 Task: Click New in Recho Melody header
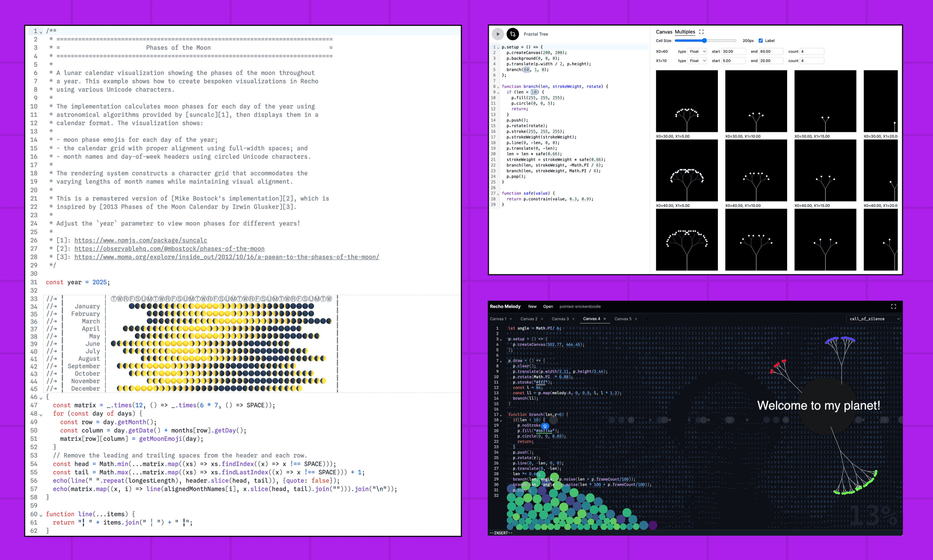[x=532, y=306]
